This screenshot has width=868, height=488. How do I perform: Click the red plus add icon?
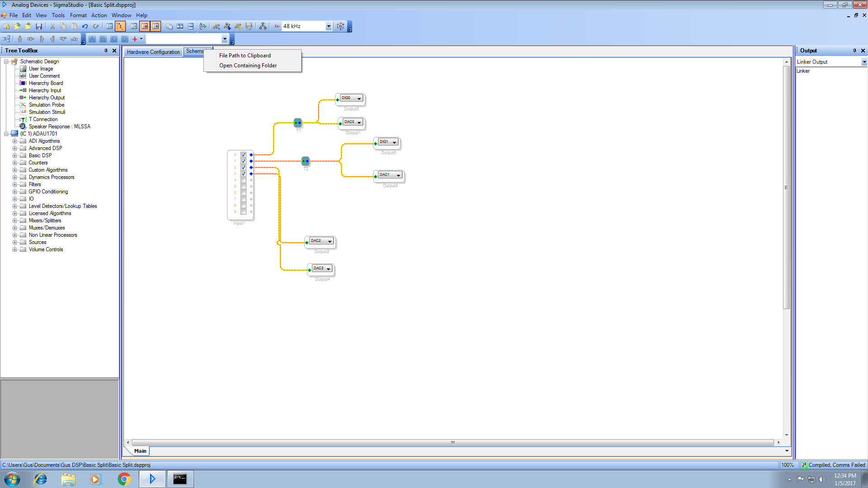click(x=135, y=39)
